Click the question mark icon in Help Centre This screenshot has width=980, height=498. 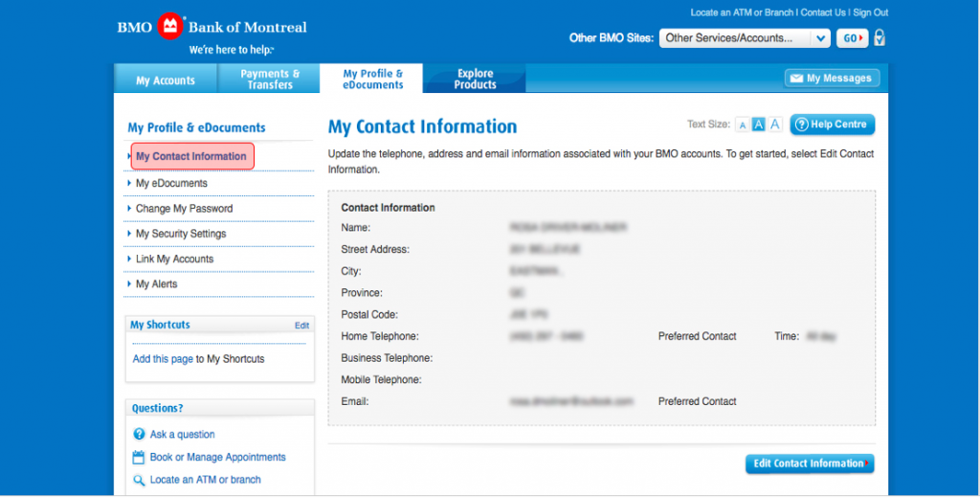tap(802, 124)
